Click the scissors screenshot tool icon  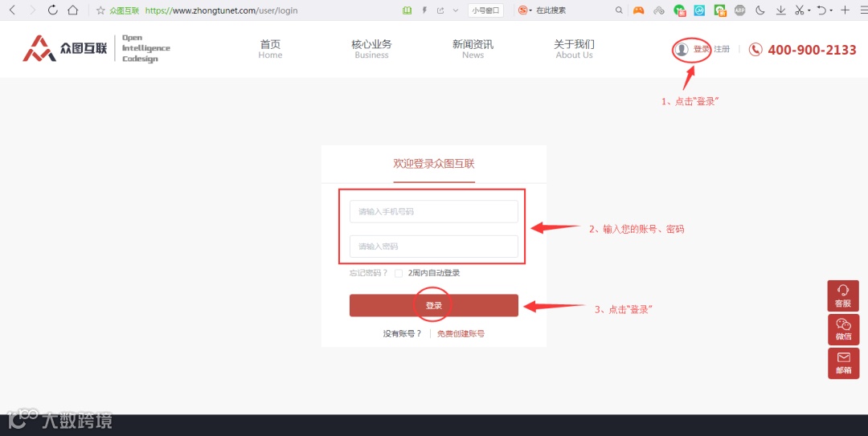coord(800,10)
